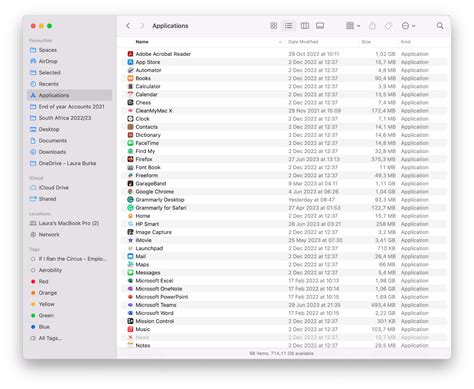Select the Calculator row

pyautogui.click(x=284, y=86)
